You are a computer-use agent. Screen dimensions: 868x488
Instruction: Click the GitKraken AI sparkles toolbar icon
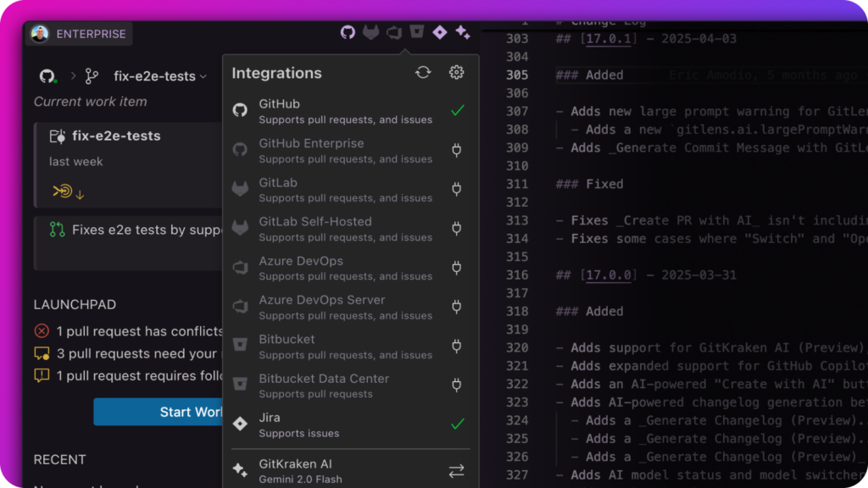click(462, 31)
